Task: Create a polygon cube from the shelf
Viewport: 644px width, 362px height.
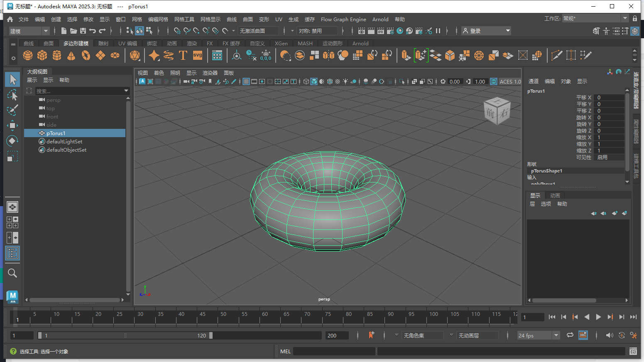Action: click(x=42, y=55)
